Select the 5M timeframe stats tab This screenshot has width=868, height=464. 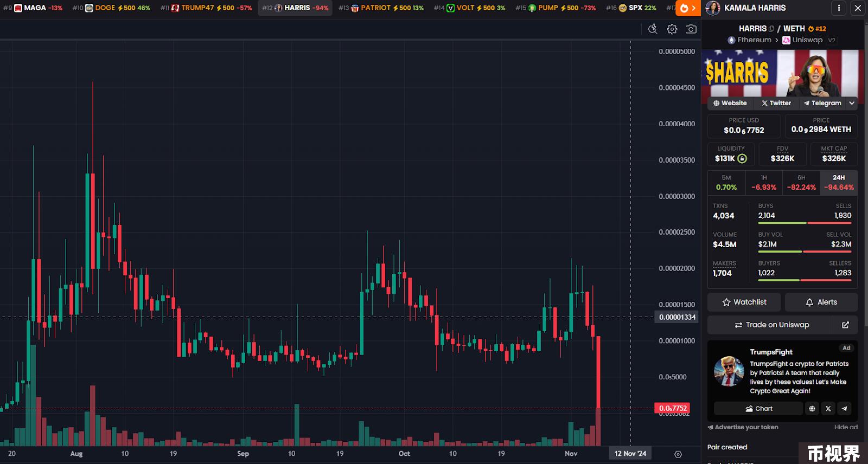coord(726,183)
